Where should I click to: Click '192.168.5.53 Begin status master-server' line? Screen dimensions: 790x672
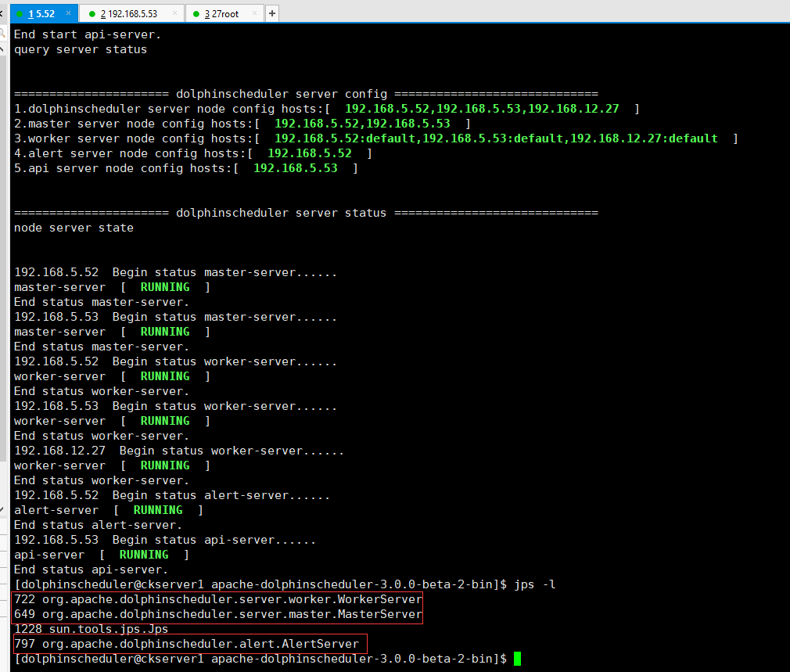click(x=175, y=318)
